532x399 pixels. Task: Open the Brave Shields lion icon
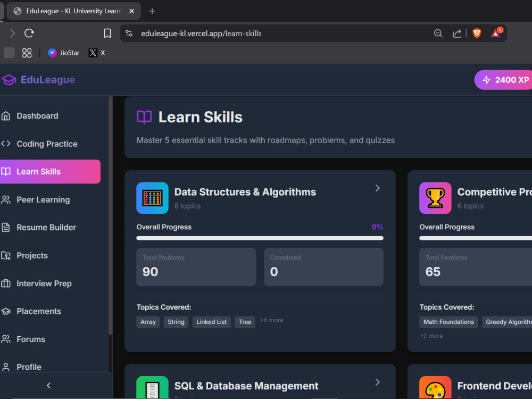tap(477, 33)
